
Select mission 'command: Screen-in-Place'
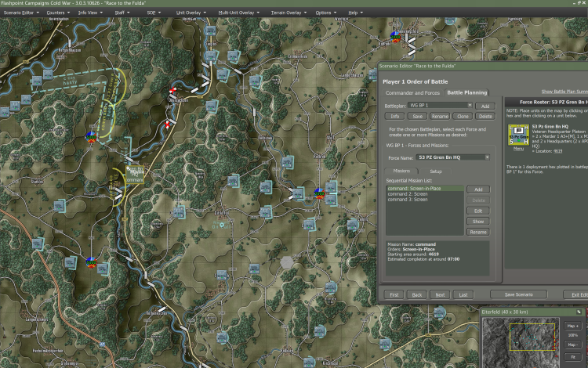425,188
